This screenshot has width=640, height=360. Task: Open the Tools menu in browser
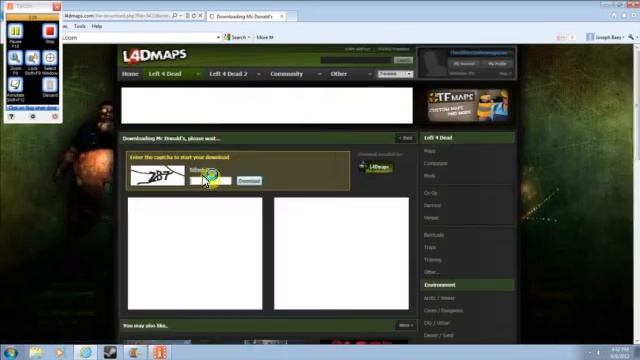[80, 26]
